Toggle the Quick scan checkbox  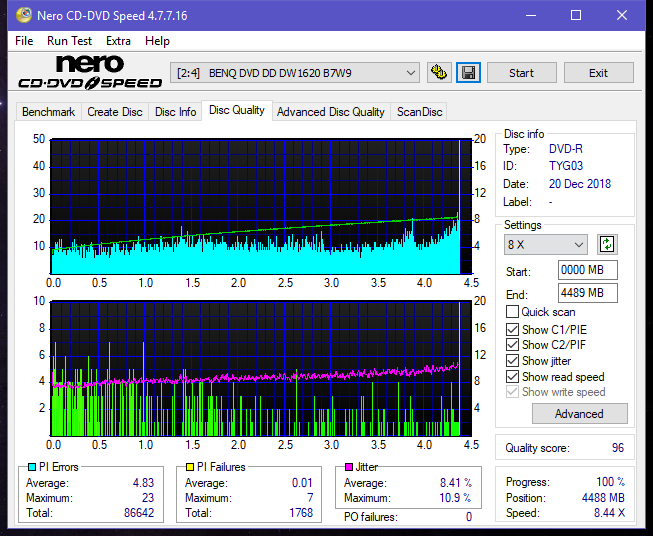512,312
